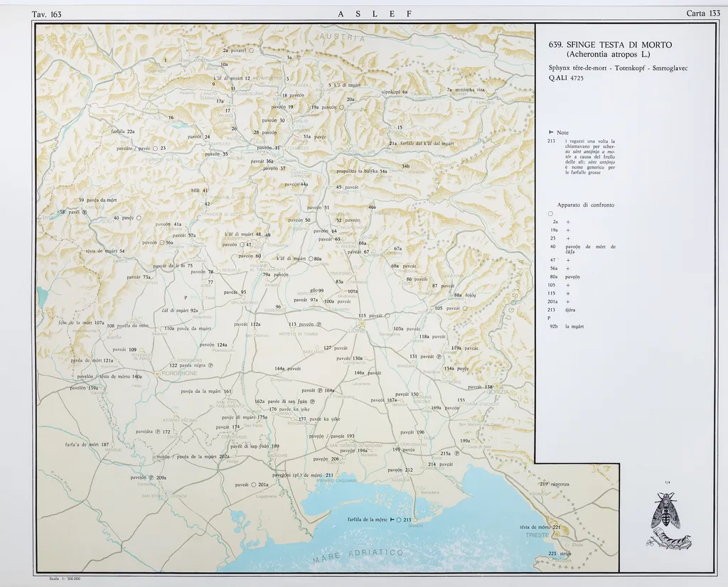
Task: Click the map title "639. SFINGE TESTA DI MORTO"
Action: click(610, 44)
